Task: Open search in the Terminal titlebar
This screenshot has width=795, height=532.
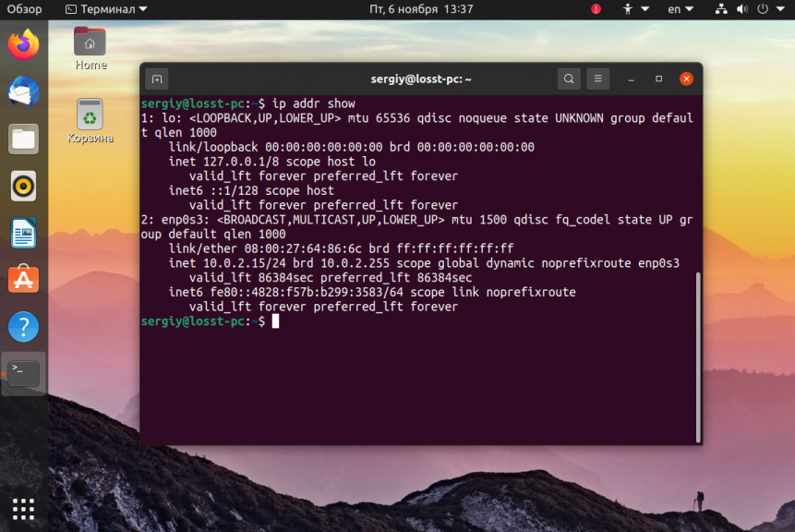Action: [x=569, y=79]
